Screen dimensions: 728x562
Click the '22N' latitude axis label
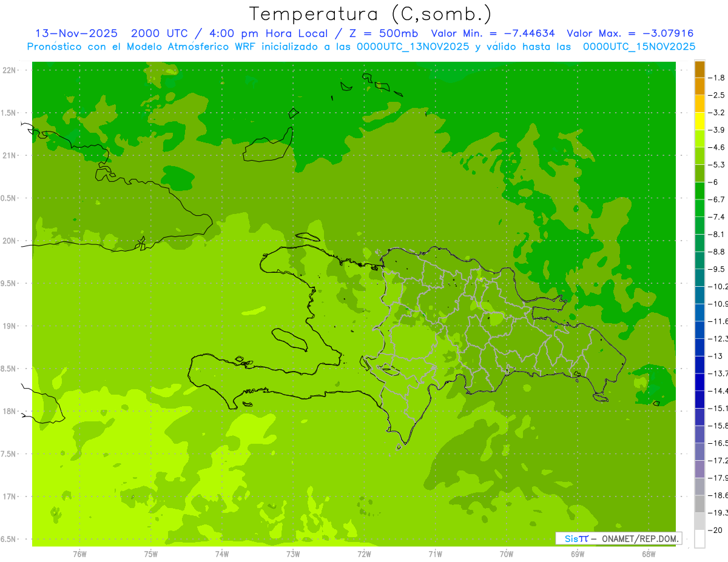pyautogui.click(x=10, y=70)
